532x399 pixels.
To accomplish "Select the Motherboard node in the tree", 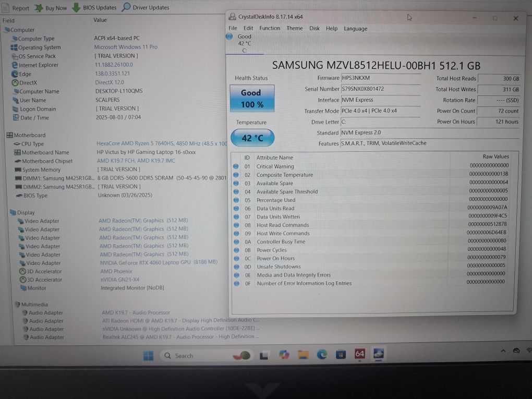I will (x=26, y=135).
